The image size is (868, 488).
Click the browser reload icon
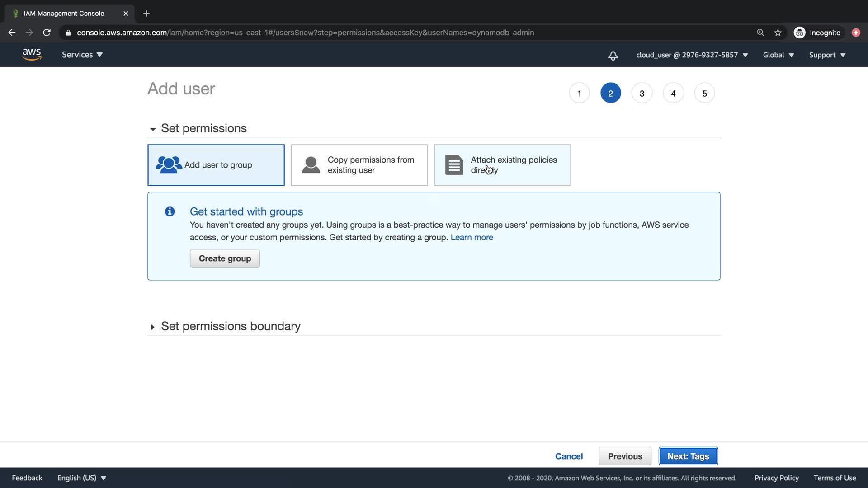(x=47, y=33)
